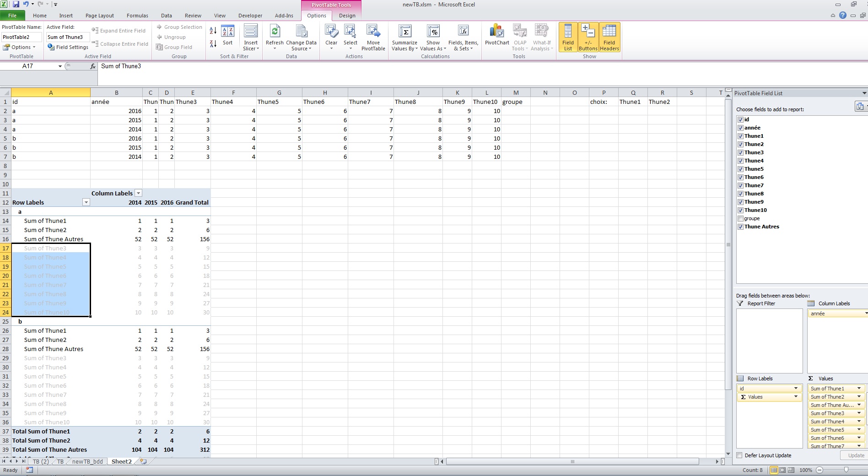Open Fields, Items, & Sets
Image resolution: width=868 pixels, height=476 pixels.
[x=463, y=38]
